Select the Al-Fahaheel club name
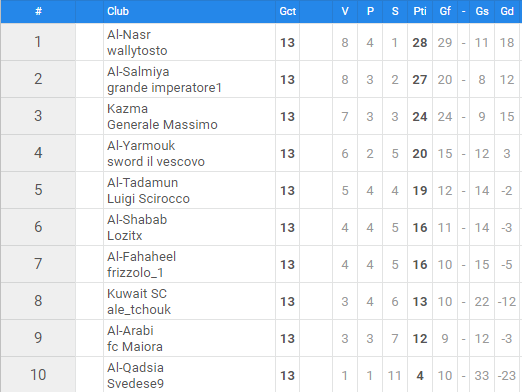Viewport: 522px width, 392px height. [x=141, y=257]
